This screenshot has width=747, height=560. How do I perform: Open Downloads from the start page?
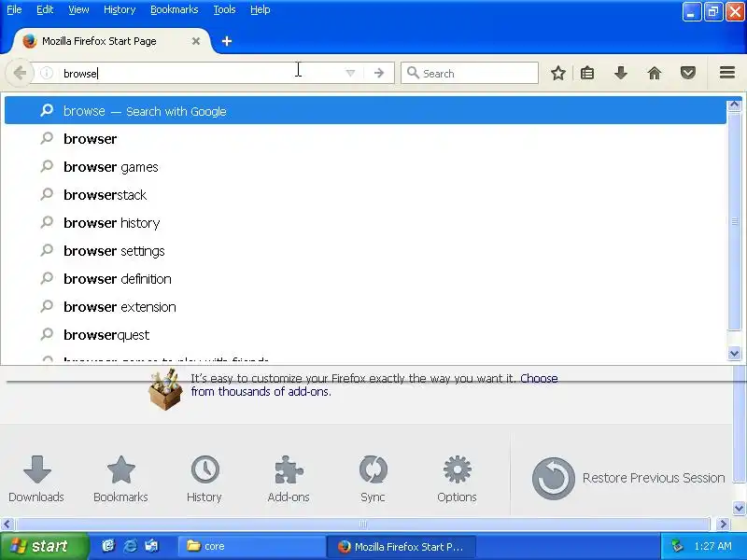click(36, 479)
